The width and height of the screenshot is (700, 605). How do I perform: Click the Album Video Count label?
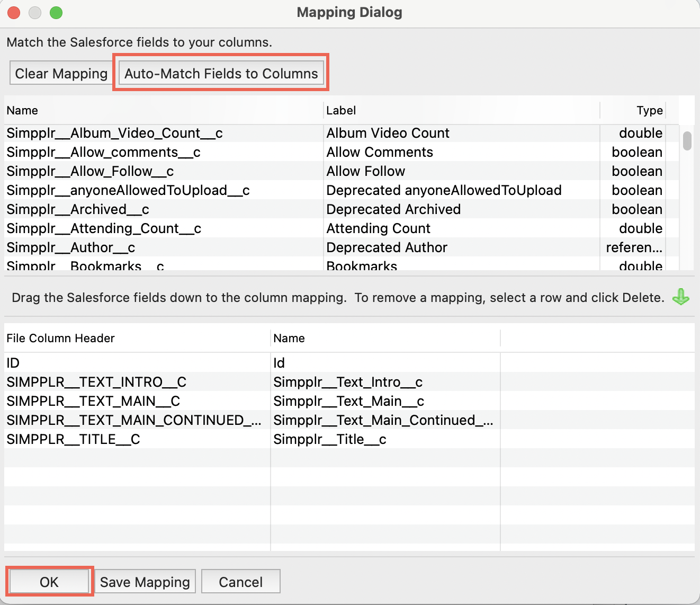coord(388,133)
